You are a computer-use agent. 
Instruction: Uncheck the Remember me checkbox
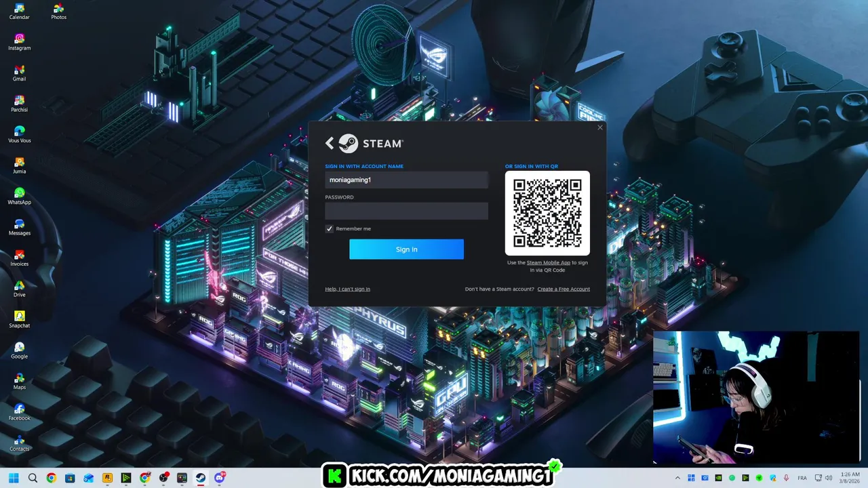(x=330, y=228)
